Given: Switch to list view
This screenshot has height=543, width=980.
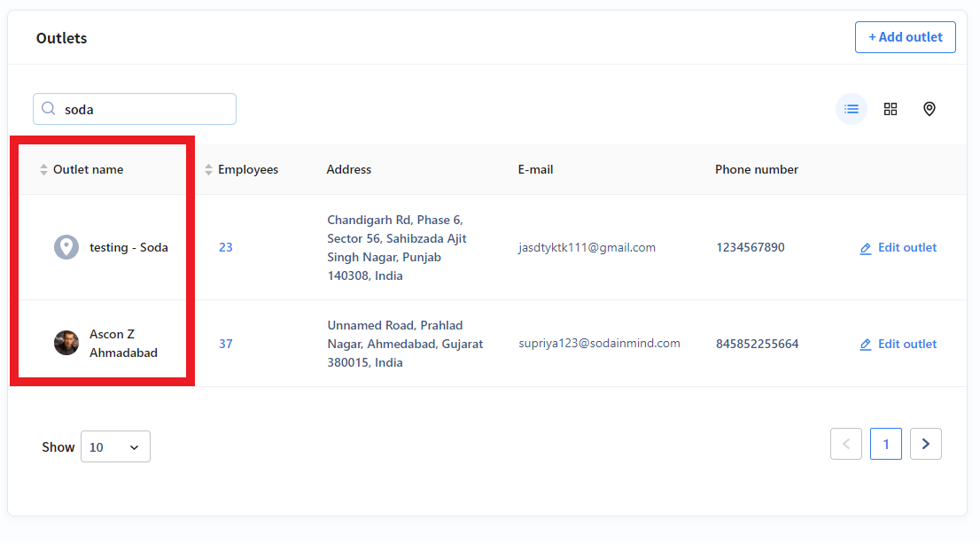Looking at the screenshot, I should (x=851, y=108).
